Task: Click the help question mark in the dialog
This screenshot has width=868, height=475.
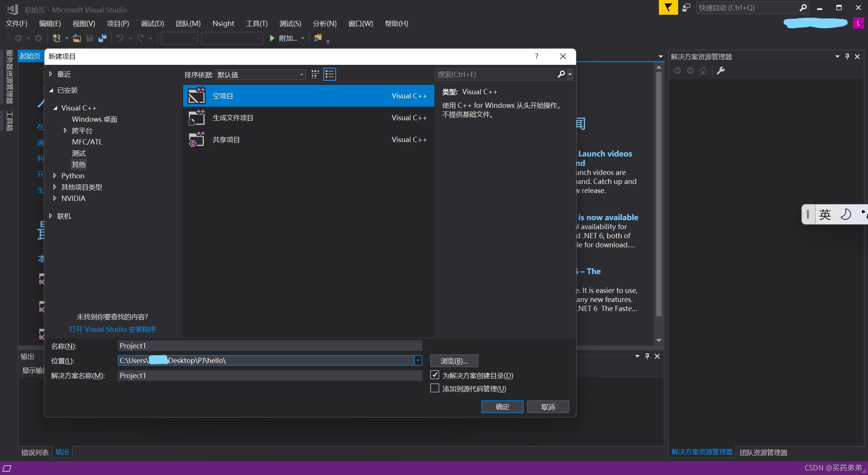Action: pyautogui.click(x=536, y=56)
